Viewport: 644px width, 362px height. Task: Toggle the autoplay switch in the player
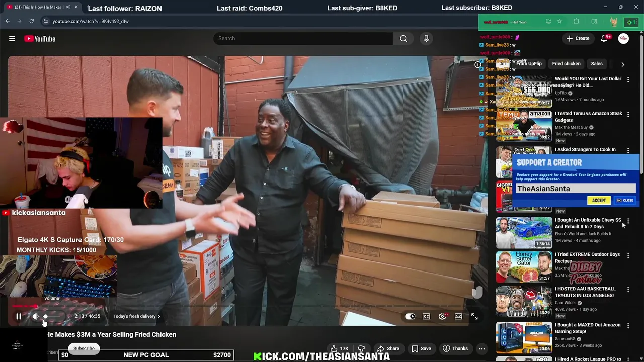click(410, 316)
